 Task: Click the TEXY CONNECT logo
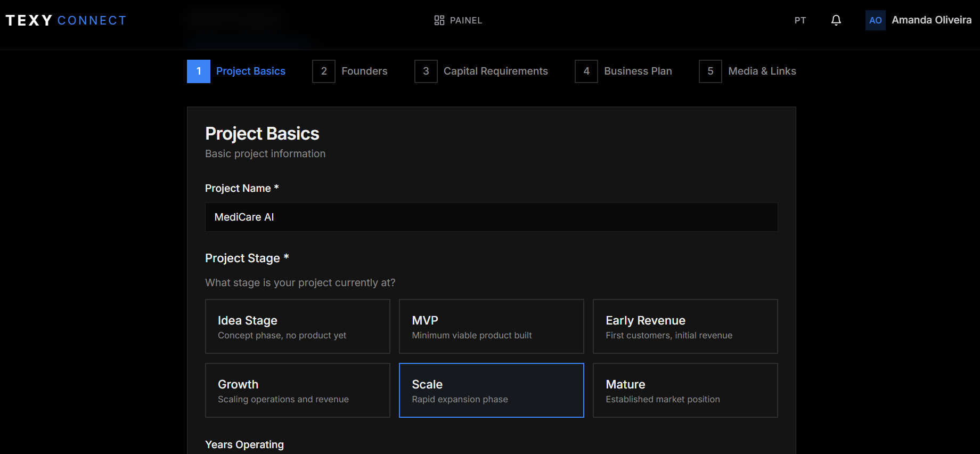66,20
